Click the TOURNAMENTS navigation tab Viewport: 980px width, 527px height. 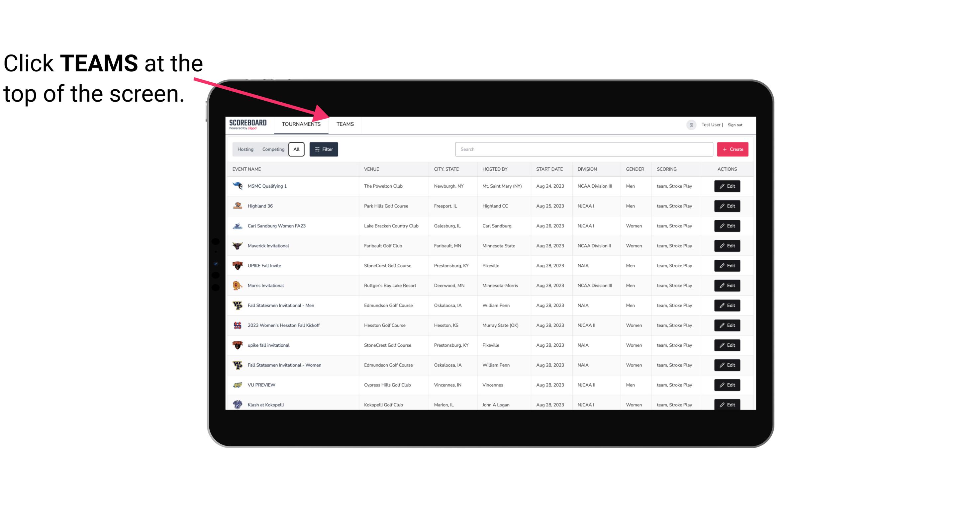301,124
